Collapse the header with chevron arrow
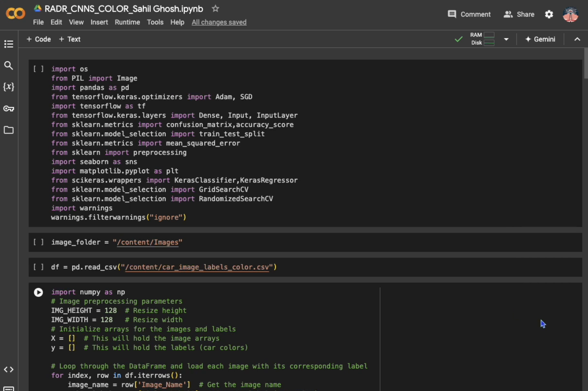588x391 pixels. [577, 39]
